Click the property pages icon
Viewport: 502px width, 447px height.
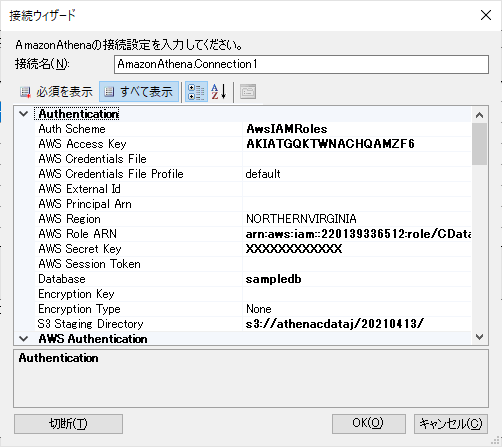pos(248,92)
